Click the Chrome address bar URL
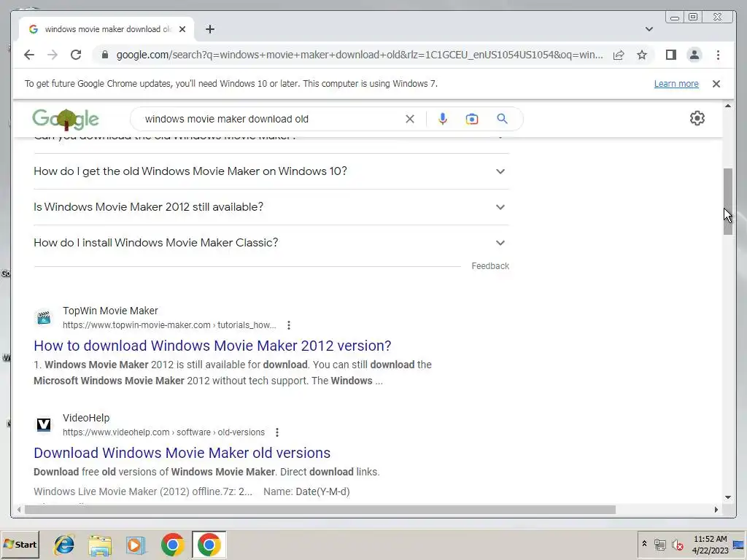Viewport: 747px width, 560px height. [360, 55]
